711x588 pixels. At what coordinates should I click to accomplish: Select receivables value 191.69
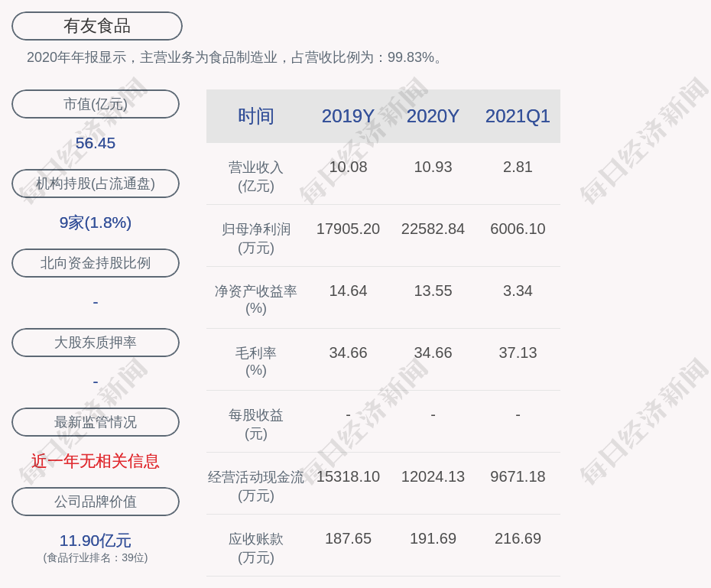(x=433, y=538)
